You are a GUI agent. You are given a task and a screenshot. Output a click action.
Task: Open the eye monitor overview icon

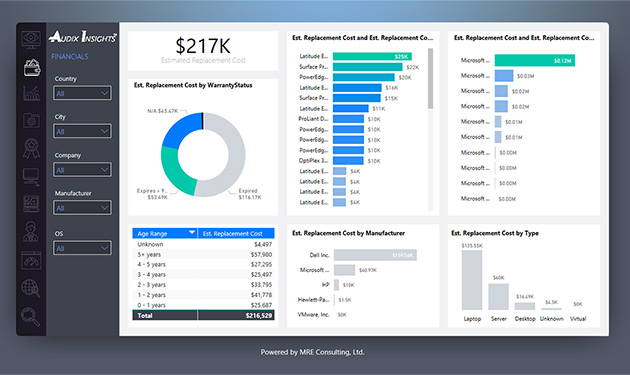tap(31, 39)
